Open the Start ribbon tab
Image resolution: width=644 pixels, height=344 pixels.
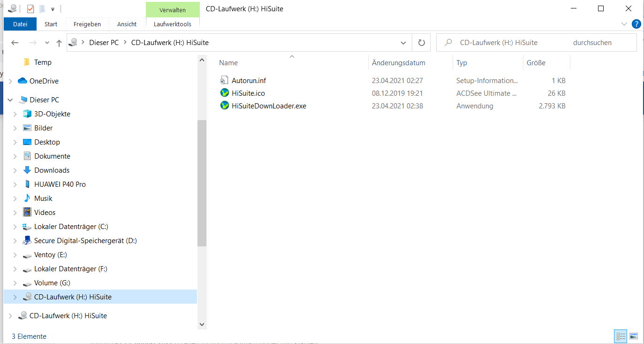pyautogui.click(x=51, y=24)
